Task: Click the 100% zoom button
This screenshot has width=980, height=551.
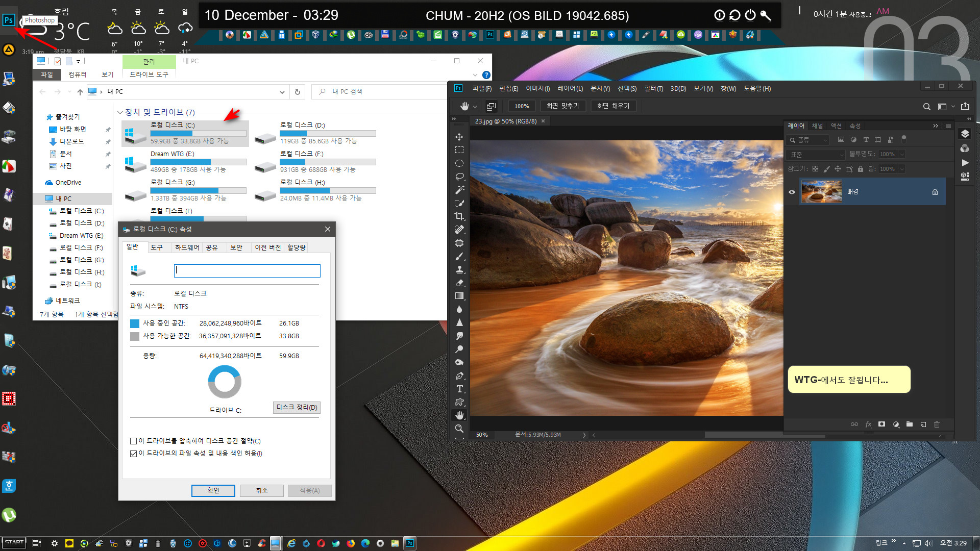Action: (x=522, y=106)
